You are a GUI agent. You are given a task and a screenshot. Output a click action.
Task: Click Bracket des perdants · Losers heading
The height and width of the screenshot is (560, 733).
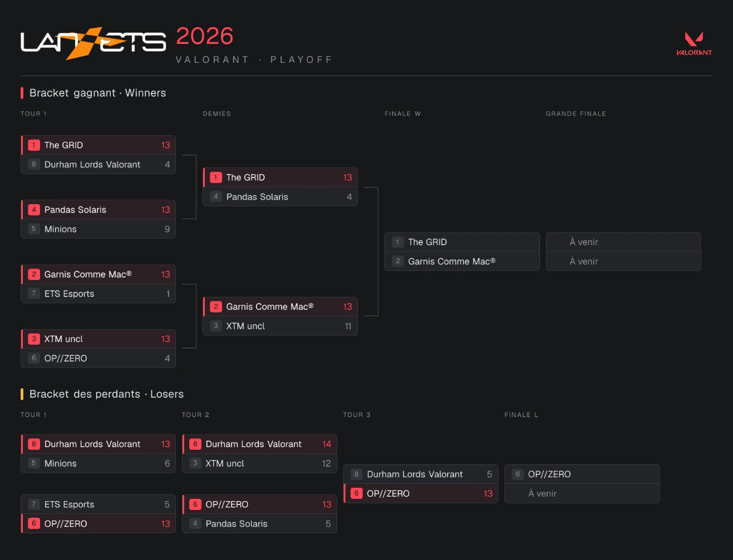[x=106, y=394]
